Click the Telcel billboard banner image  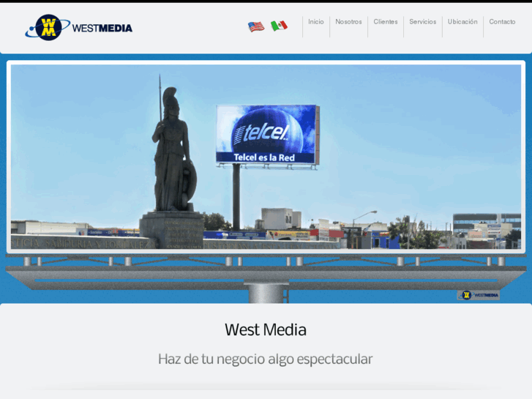pyautogui.click(x=266, y=157)
